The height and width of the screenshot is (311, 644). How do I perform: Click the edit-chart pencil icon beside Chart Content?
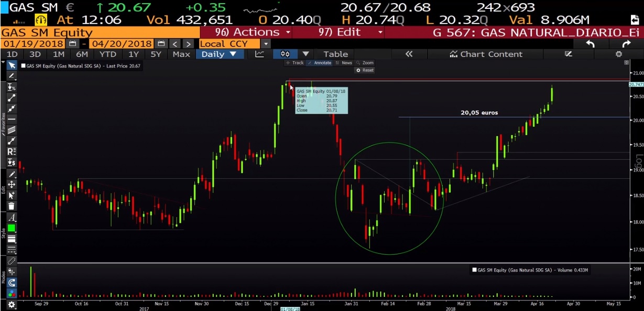(569, 54)
